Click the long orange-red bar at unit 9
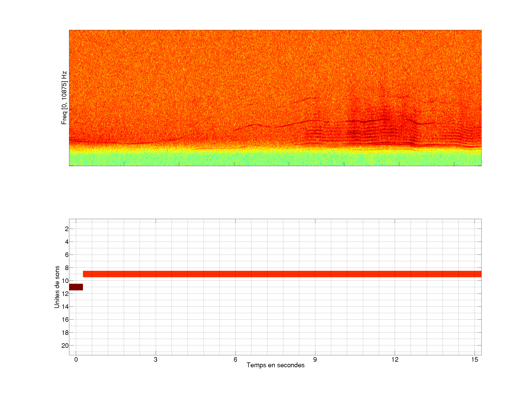 point(282,274)
